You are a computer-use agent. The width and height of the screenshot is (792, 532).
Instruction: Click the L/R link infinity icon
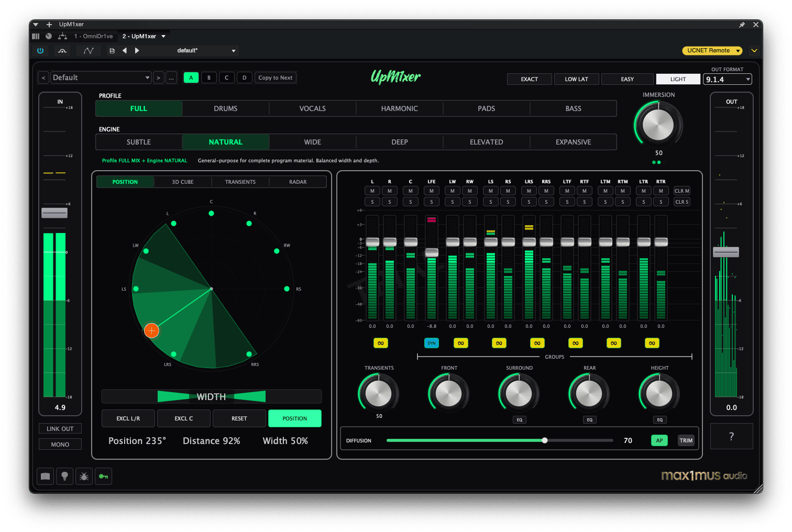click(381, 343)
